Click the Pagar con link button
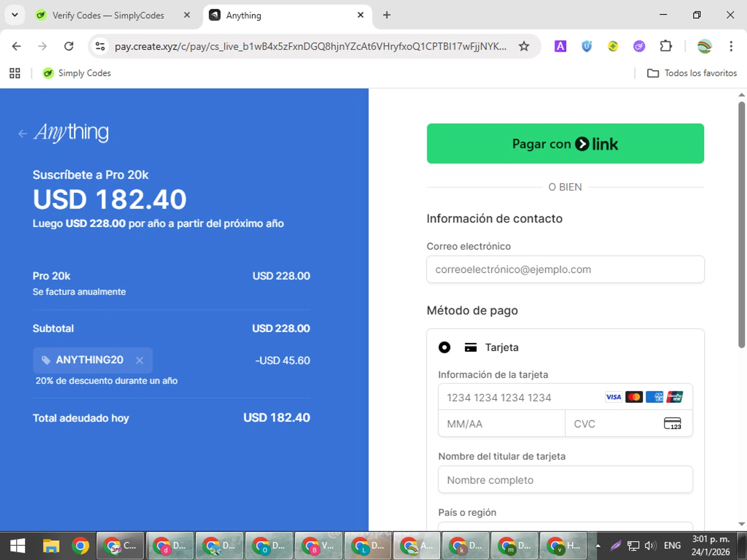 click(x=565, y=143)
